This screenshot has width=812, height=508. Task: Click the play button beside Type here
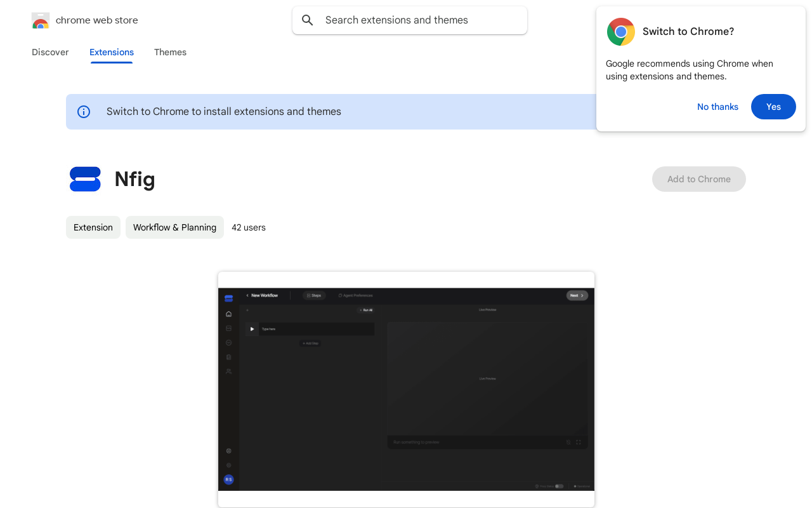252,329
